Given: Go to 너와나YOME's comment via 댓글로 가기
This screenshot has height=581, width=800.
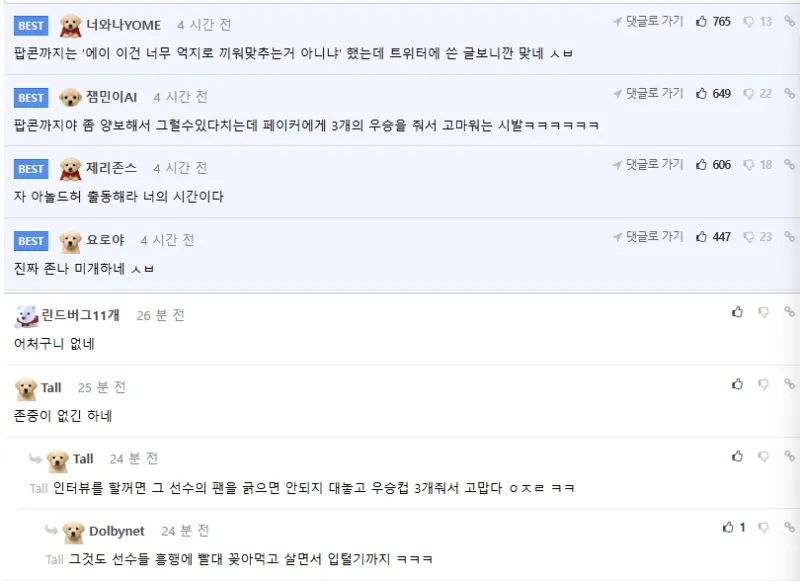Looking at the screenshot, I should coord(649,21).
